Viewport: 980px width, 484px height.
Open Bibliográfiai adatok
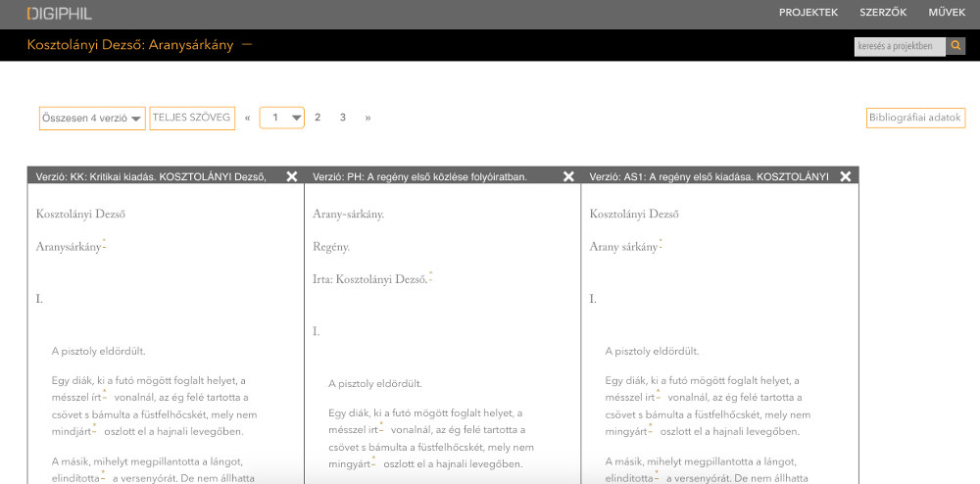pyautogui.click(x=915, y=118)
